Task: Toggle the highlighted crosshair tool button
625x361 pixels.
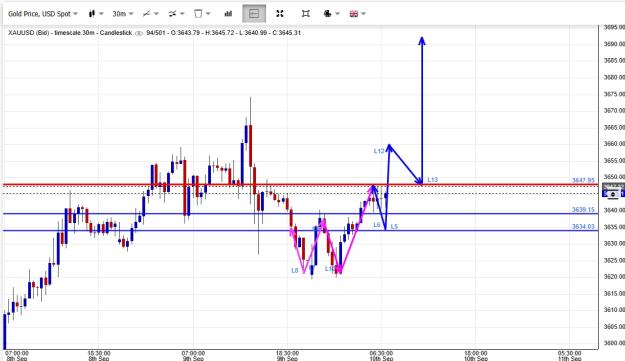Action: coord(254,14)
